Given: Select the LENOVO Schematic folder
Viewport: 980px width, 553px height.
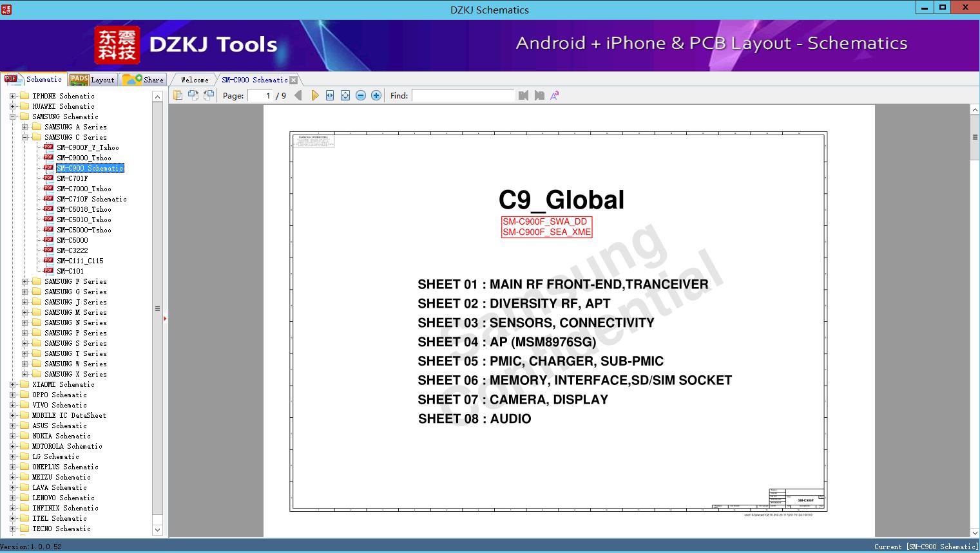Looking at the screenshot, I should coord(63,498).
